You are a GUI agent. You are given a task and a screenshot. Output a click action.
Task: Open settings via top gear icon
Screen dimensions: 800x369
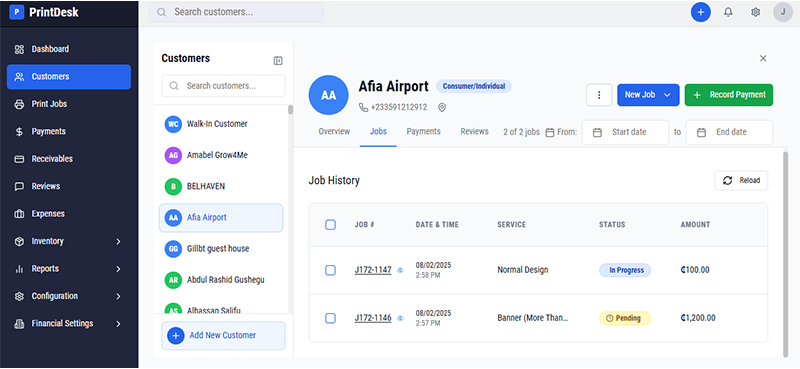(x=756, y=12)
